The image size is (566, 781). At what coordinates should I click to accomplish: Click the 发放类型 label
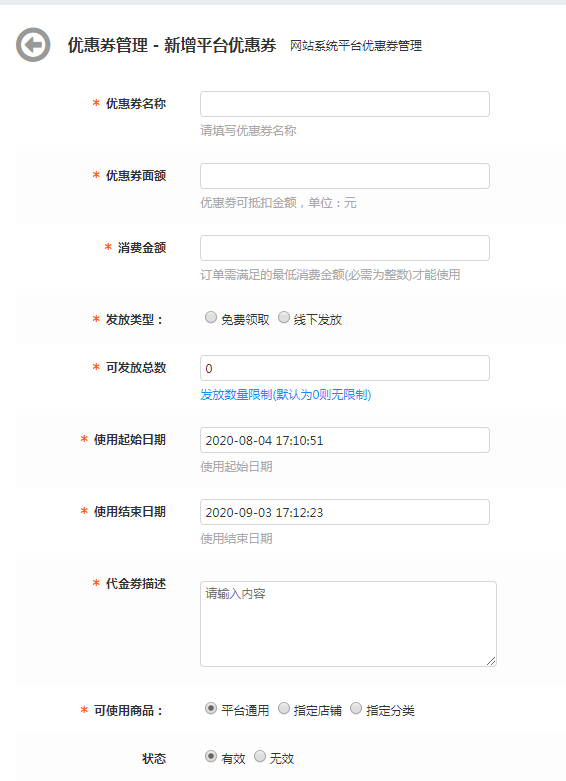(x=134, y=320)
